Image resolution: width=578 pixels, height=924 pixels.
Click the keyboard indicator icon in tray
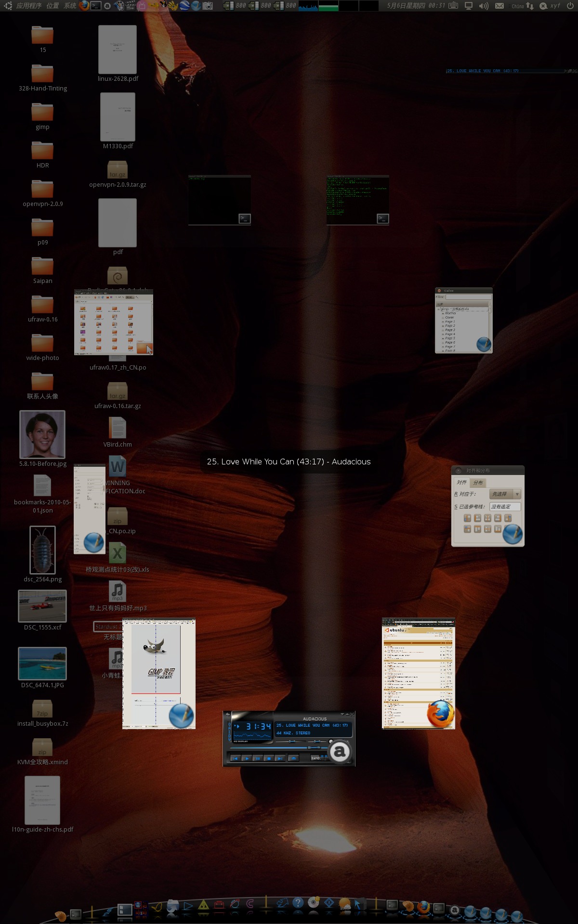click(453, 6)
